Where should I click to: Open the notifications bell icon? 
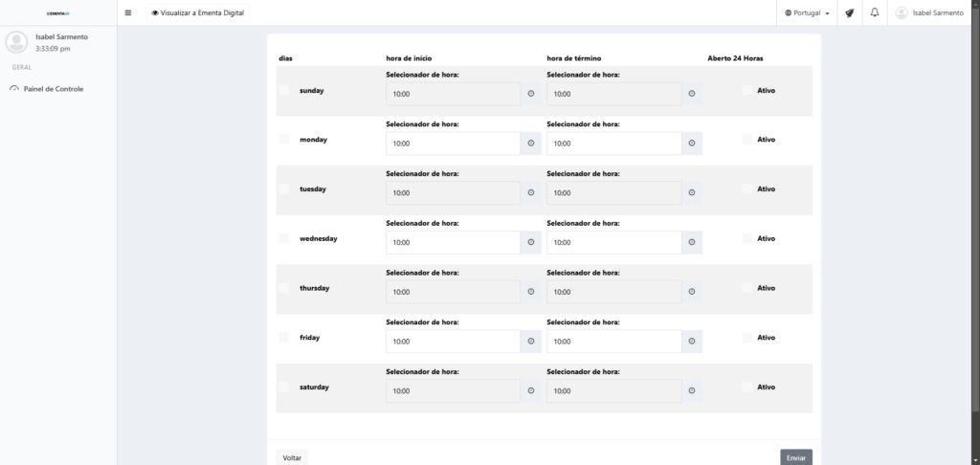[875, 12]
